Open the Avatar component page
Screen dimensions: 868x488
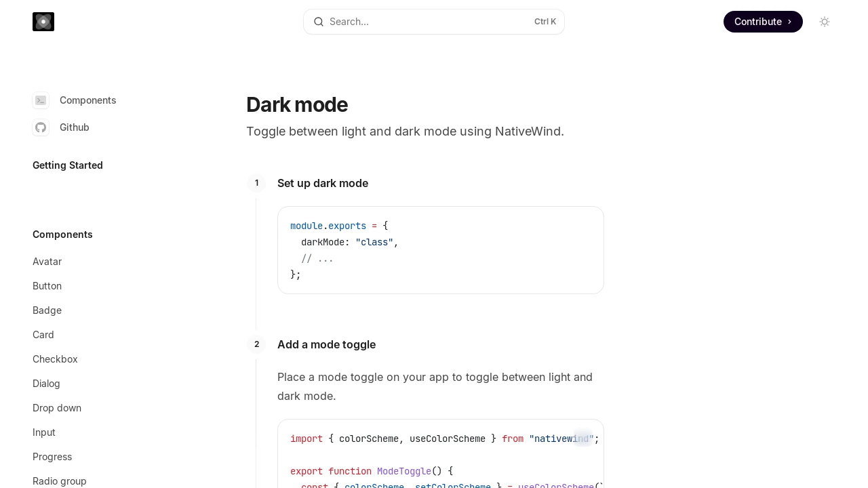pyautogui.click(x=47, y=262)
